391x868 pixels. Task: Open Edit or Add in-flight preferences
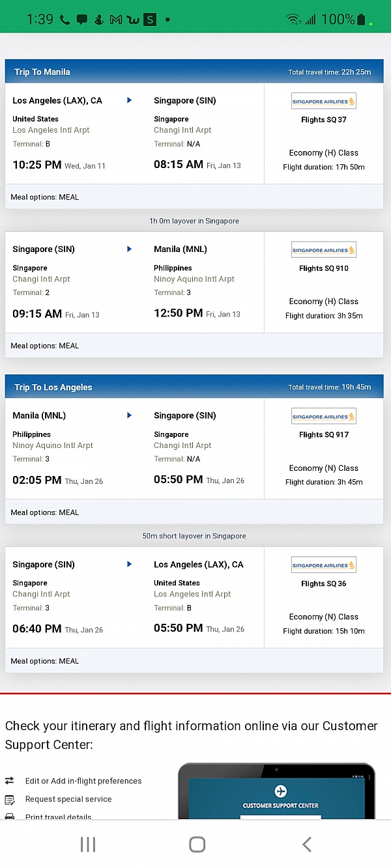pos(85,781)
